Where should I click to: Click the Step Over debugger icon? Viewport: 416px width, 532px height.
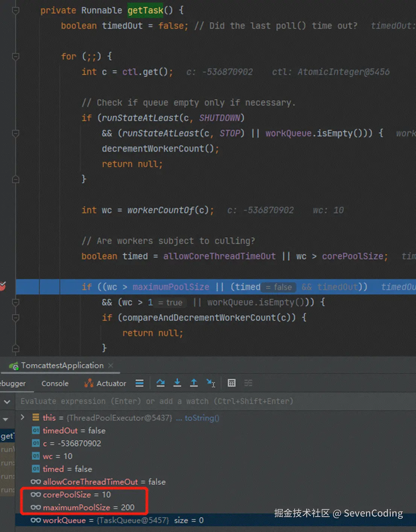tap(161, 383)
